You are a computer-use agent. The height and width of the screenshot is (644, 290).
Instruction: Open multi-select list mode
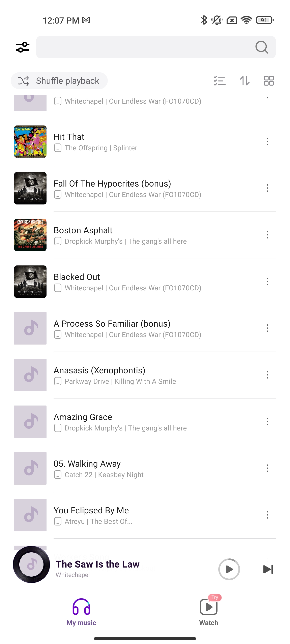[220, 81]
